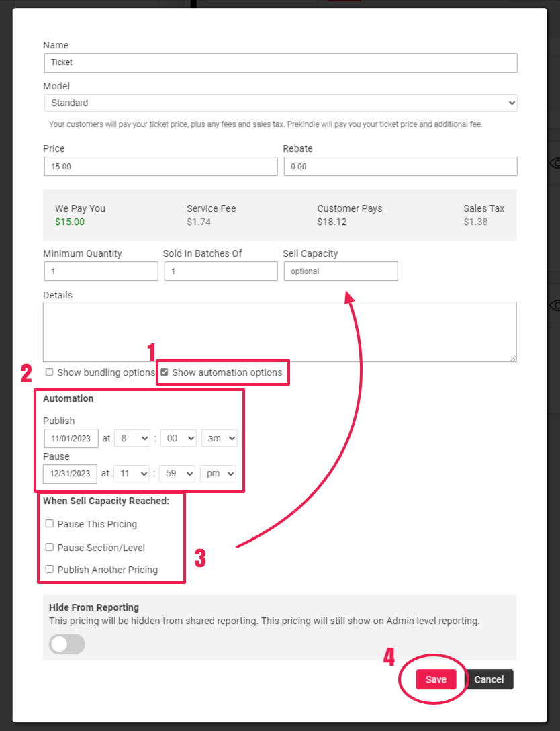This screenshot has width=560, height=731.
Task: Click the Publish date field 11/01/2023
Action: click(x=71, y=438)
